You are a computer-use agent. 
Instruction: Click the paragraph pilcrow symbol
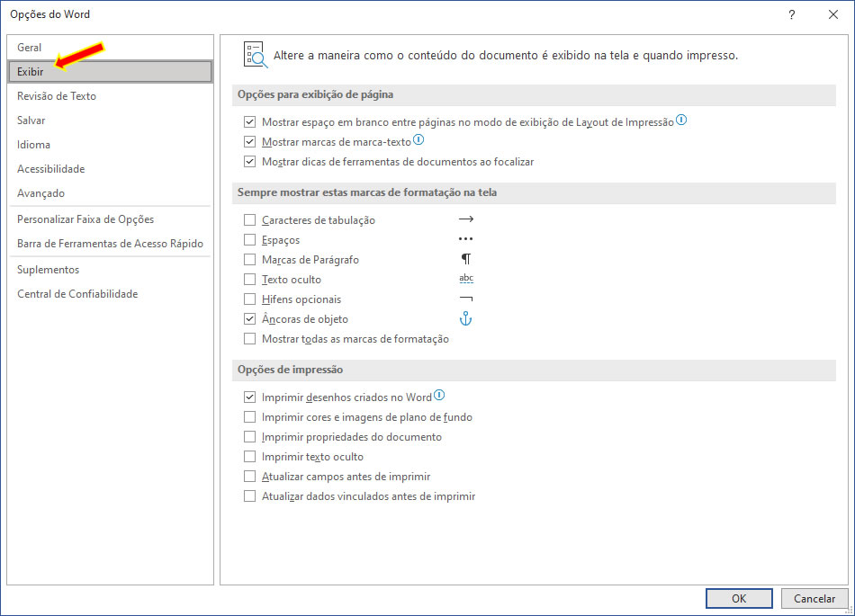pos(465,259)
